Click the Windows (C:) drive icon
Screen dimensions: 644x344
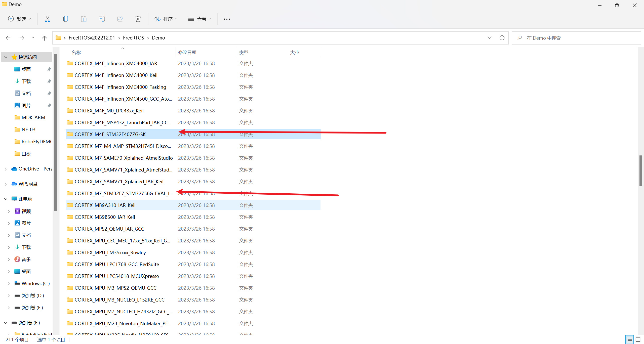coord(17,283)
